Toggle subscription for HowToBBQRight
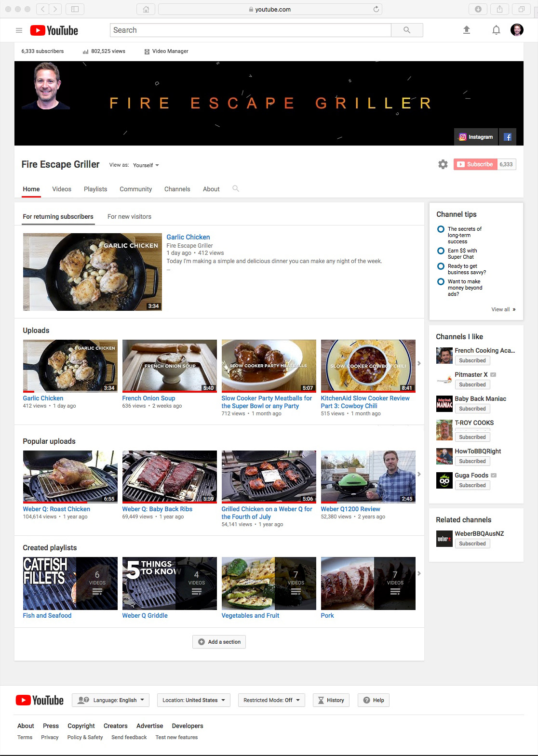538x756 pixels. point(472,461)
